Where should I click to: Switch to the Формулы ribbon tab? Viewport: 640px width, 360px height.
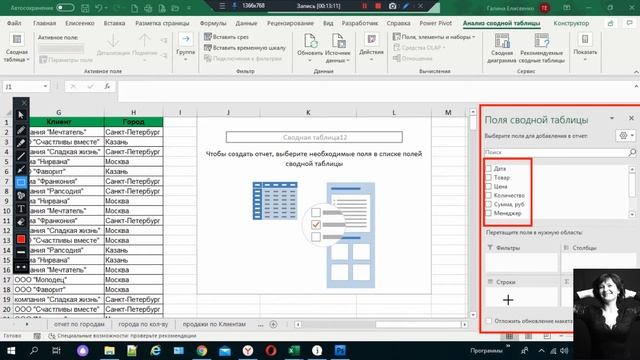(213, 23)
